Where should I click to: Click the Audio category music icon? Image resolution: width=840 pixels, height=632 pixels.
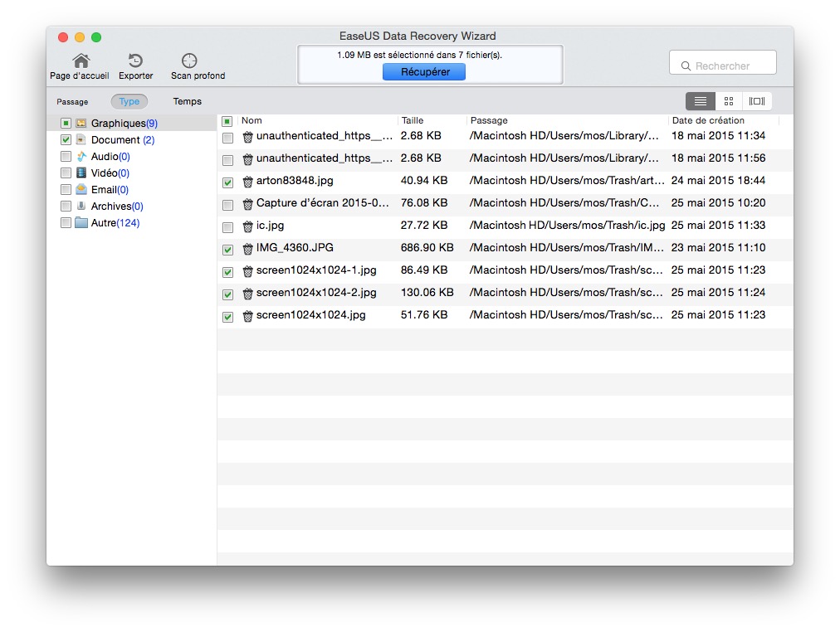[x=81, y=156]
